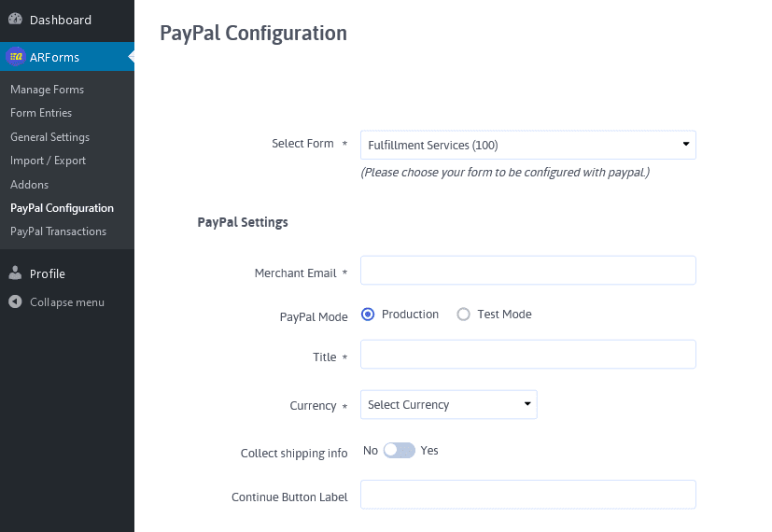The image size is (772, 532).
Task: Toggle the Collect shipping info switch
Action: click(400, 450)
